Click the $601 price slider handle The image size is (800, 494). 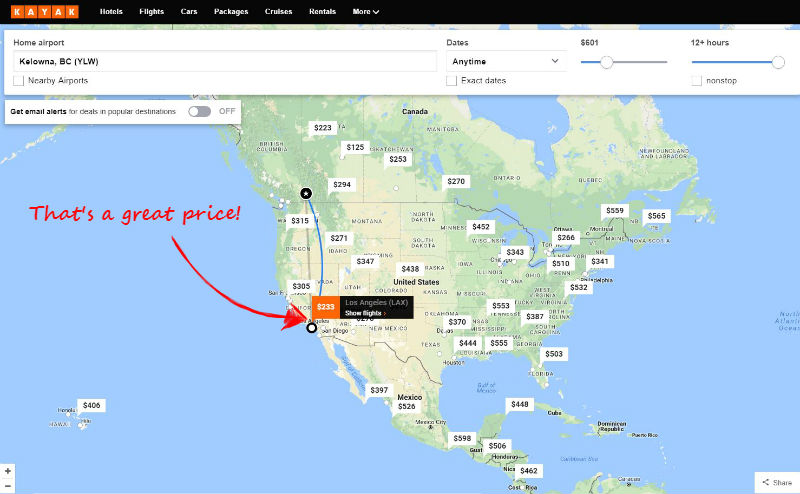(x=606, y=62)
